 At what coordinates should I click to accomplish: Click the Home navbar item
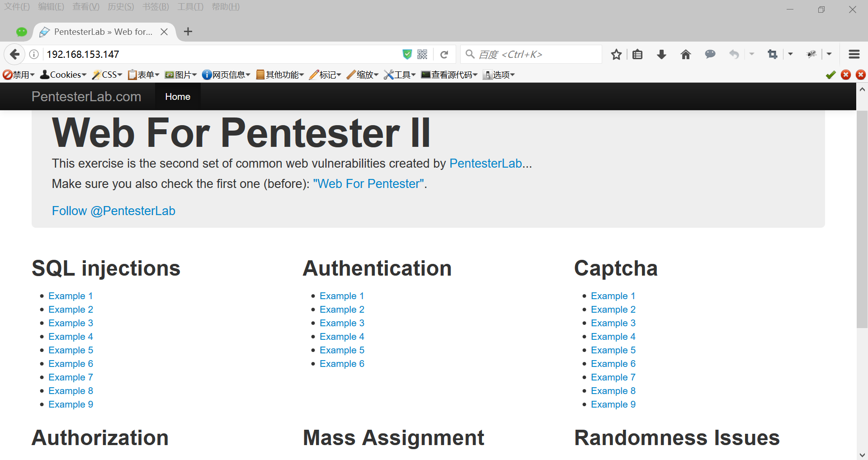(178, 97)
